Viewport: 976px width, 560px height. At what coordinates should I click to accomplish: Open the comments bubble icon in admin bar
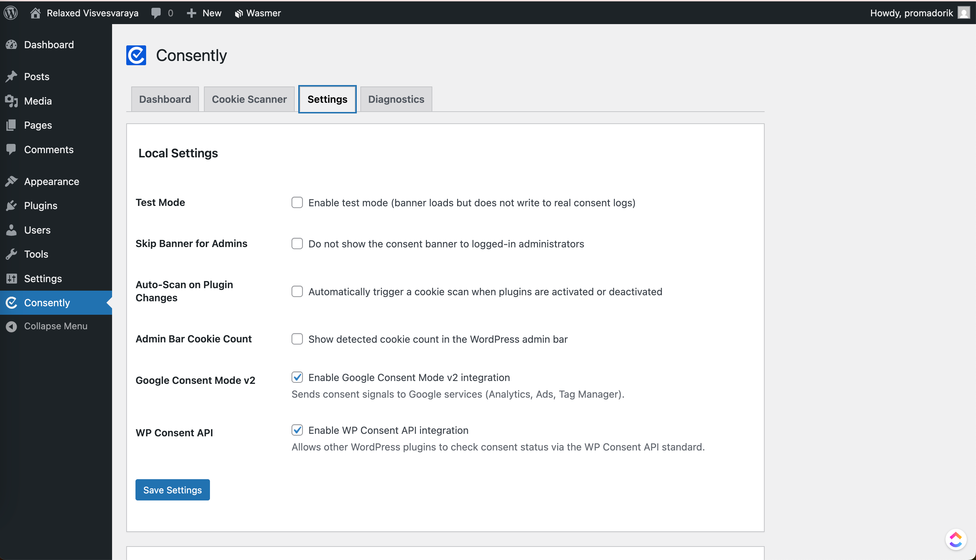click(156, 13)
